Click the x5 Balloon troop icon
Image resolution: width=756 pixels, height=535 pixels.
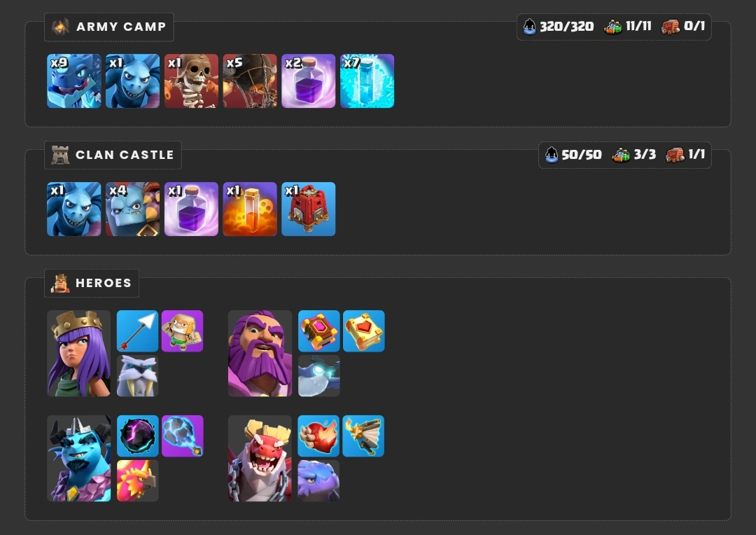point(250,81)
